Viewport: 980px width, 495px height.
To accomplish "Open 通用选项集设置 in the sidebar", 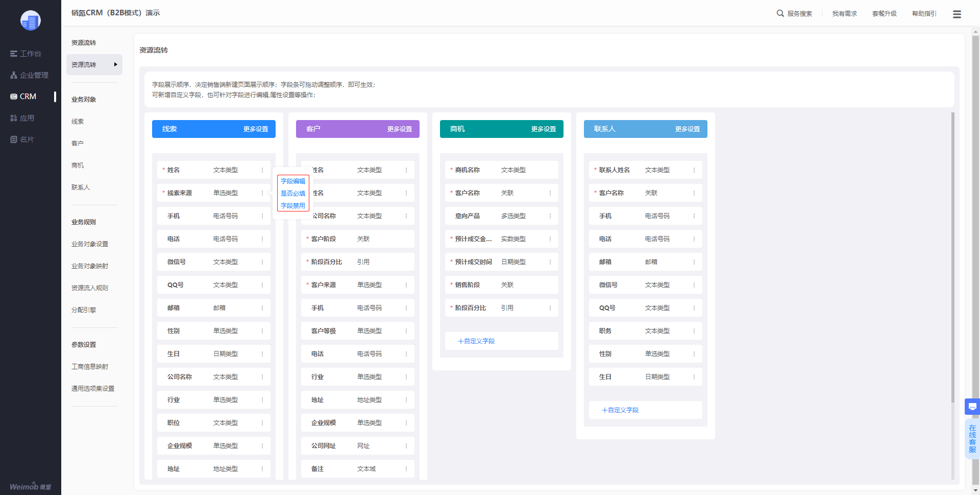I will pos(93,389).
